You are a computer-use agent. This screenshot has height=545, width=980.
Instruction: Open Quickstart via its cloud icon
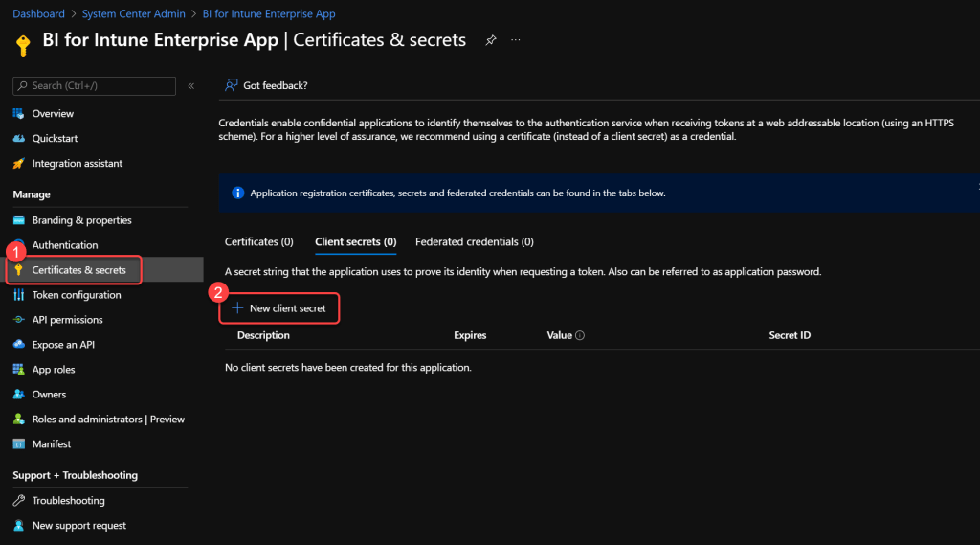(x=18, y=139)
